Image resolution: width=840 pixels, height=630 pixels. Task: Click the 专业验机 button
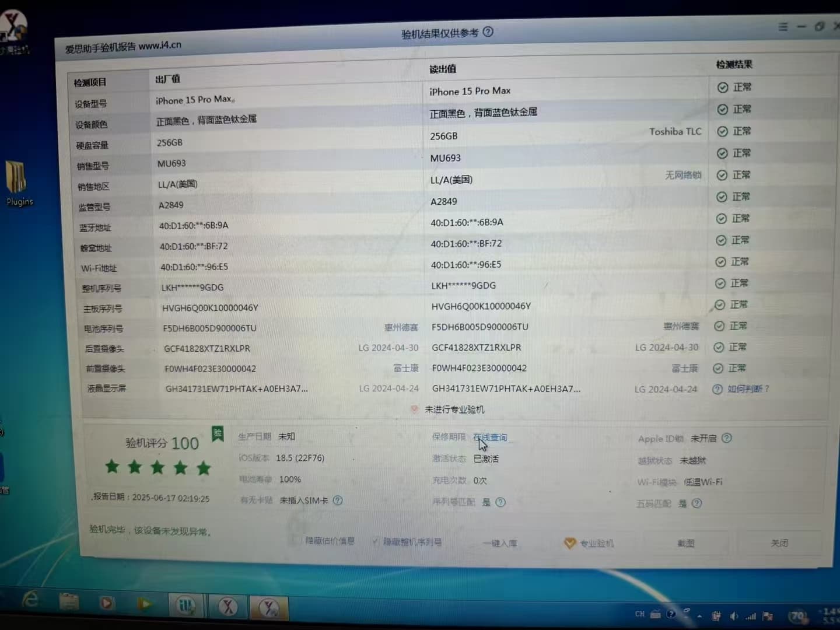pyautogui.click(x=589, y=543)
